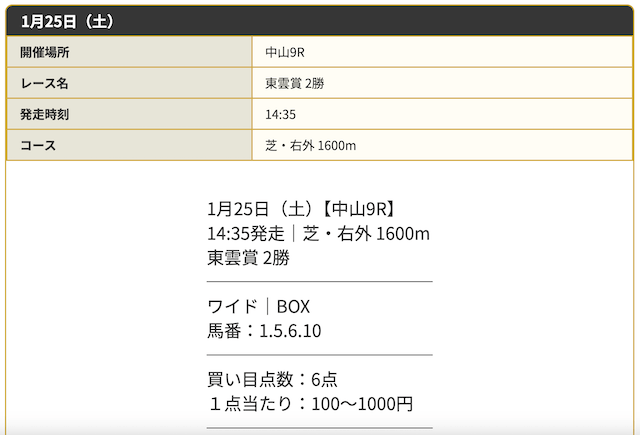Click the 芝・右外 1600m table value
This screenshot has height=435, width=640.
[311, 145]
